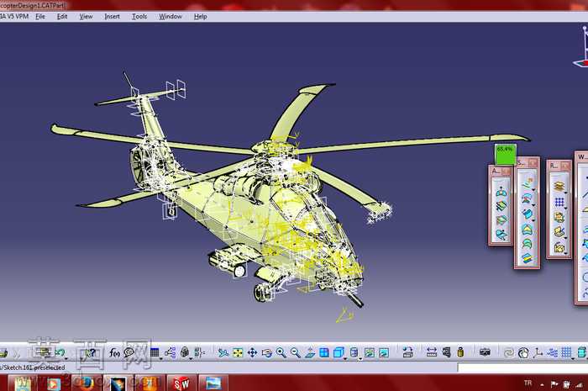Click stacked layers icon in R... toolbar
Image resolution: width=588 pixels, height=391 pixels.
[x=559, y=186]
